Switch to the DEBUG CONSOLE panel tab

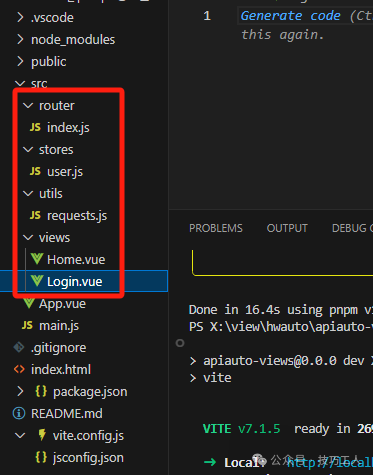pyautogui.click(x=352, y=228)
